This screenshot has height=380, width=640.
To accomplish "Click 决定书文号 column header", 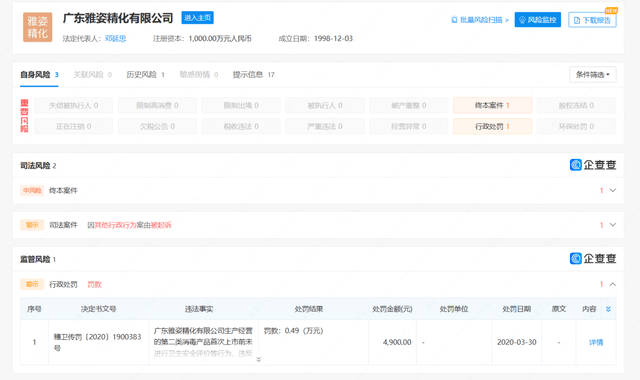I will tap(98, 309).
